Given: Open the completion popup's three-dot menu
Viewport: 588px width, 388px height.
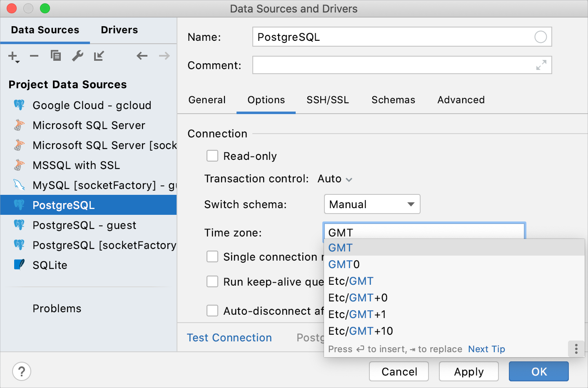Looking at the screenshot, I should pos(576,349).
